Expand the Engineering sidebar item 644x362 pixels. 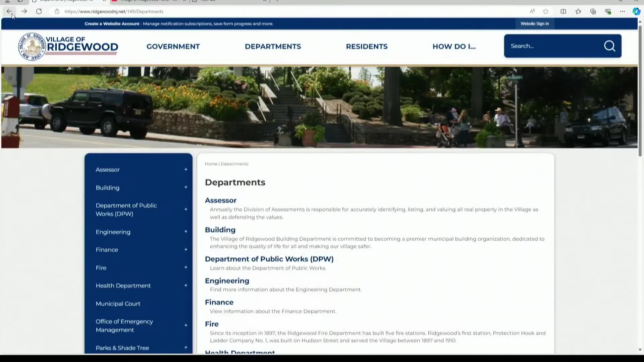186,232
